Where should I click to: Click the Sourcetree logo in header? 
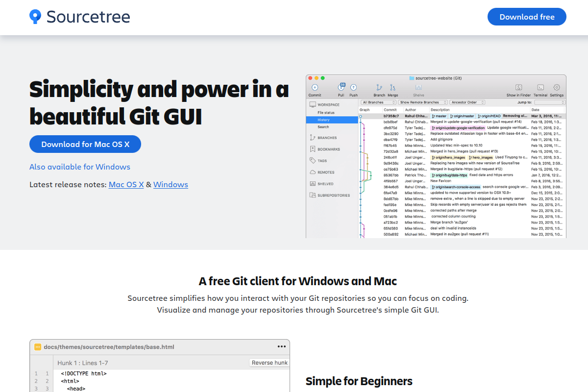(80, 17)
